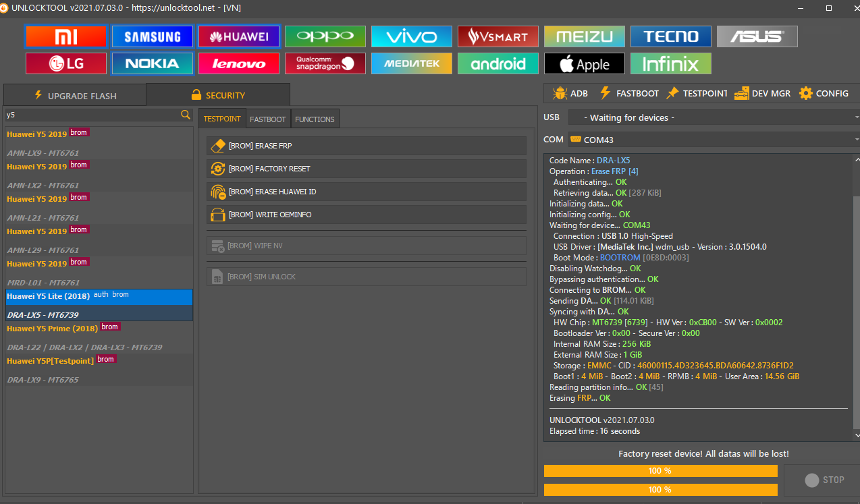
Task: Open the USB device dropdown
Action: coord(714,117)
